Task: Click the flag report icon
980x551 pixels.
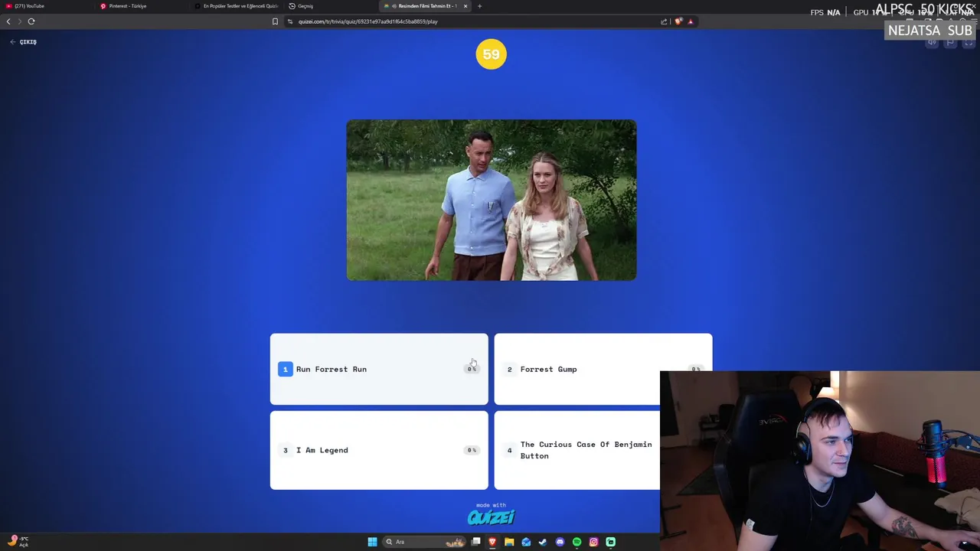Action: [x=950, y=43]
